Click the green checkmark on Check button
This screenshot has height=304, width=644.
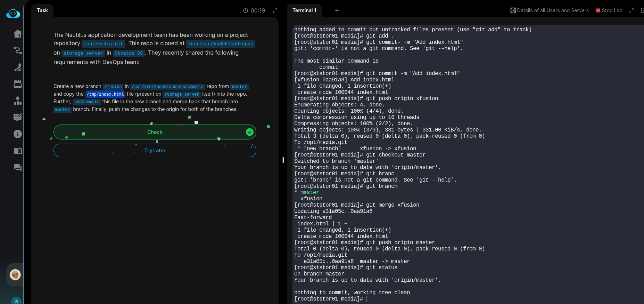point(249,132)
